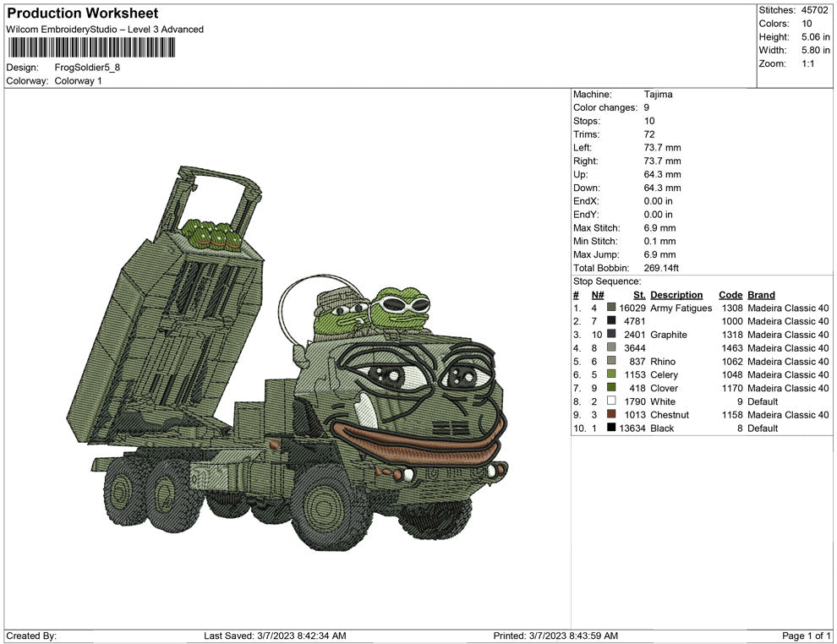Click the Trims value '72'
Screen dimensions: 837x644
pyautogui.click(x=649, y=134)
